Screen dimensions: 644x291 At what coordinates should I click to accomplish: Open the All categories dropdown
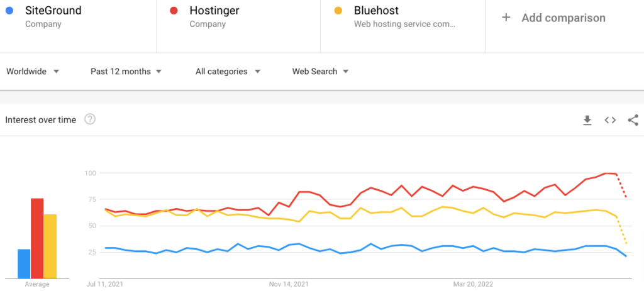227,72
